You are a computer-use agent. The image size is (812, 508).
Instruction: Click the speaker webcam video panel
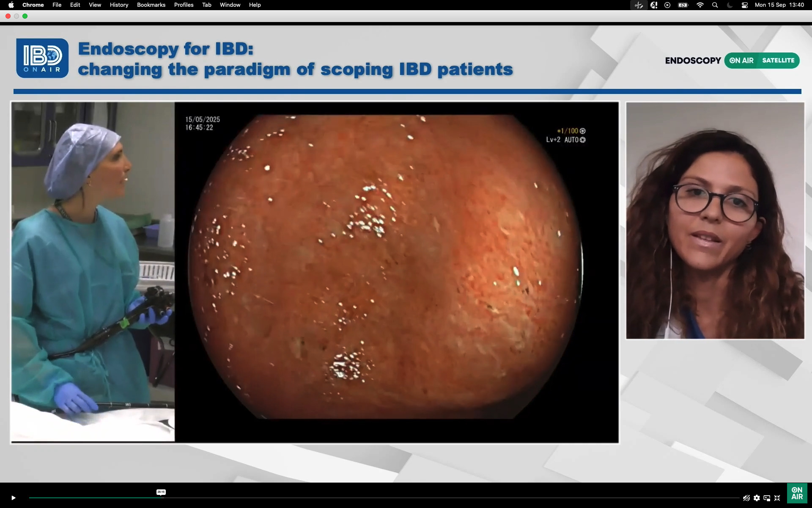[715, 220]
